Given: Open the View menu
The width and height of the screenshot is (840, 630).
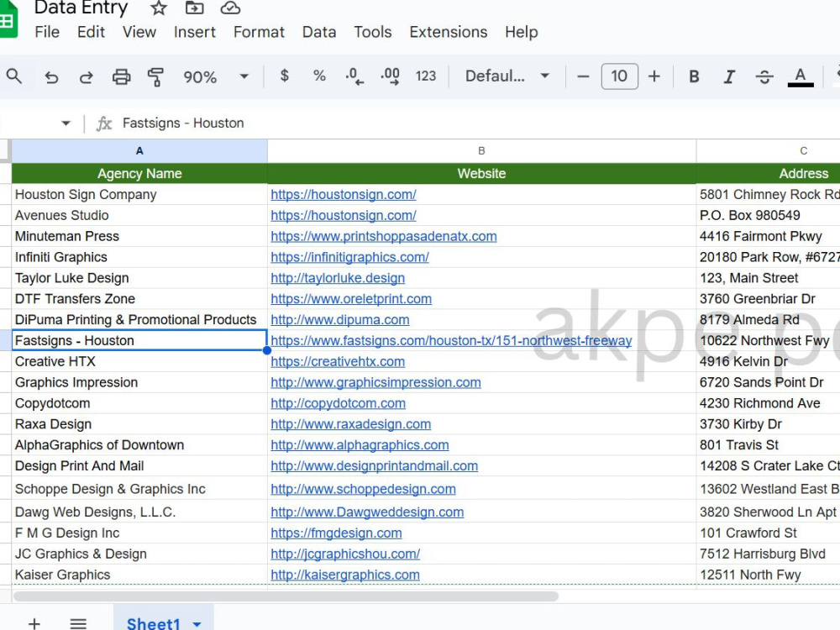Looking at the screenshot, I should point(139,32).
